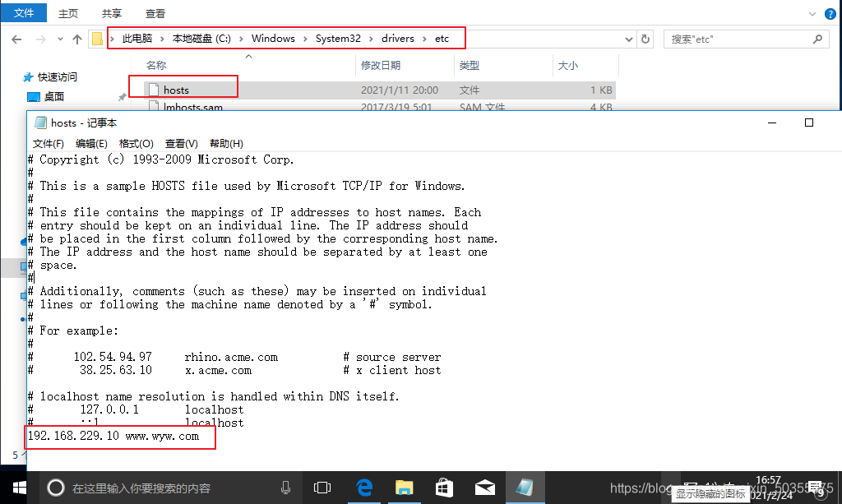
Task: Sort files by 修改日期 column
Action: pos(381,66)
